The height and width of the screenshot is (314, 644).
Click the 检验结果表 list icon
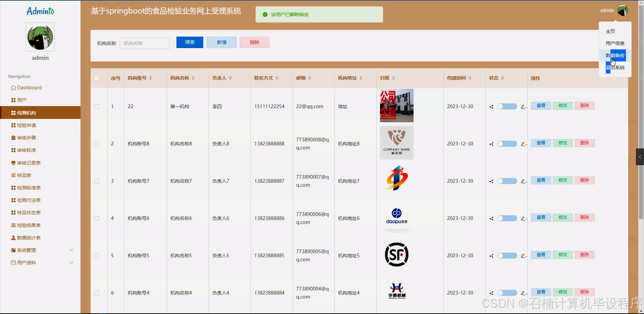pyautogui.click(x=13, y=225)
